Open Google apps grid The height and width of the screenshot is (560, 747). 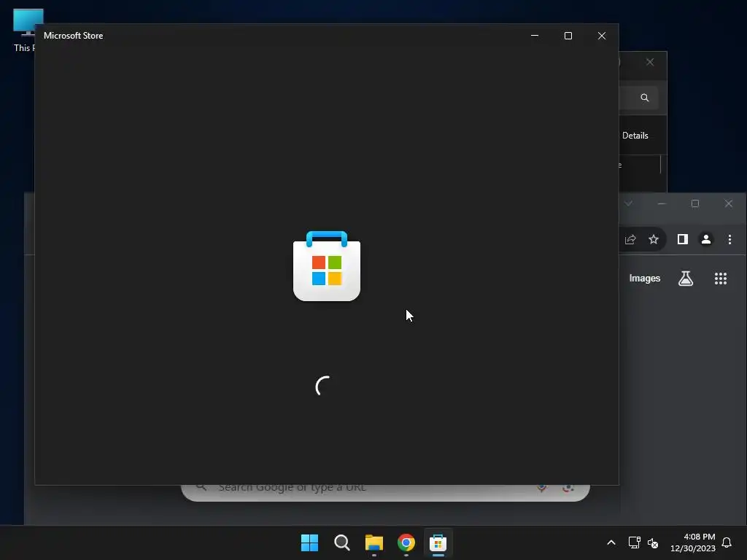720,279
